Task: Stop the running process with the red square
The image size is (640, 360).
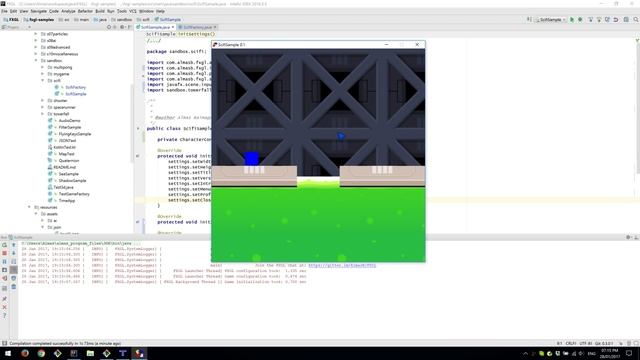Action: tap(4, 253)
